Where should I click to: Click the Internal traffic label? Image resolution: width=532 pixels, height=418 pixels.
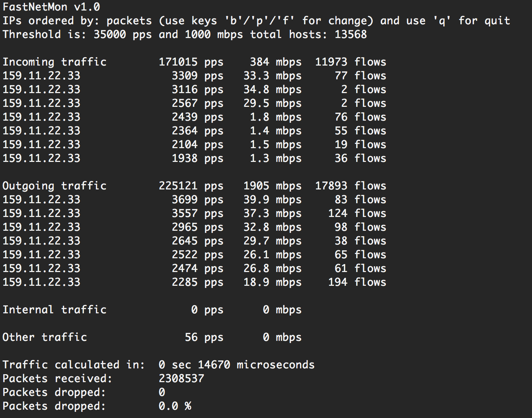(x=55, y=310)
